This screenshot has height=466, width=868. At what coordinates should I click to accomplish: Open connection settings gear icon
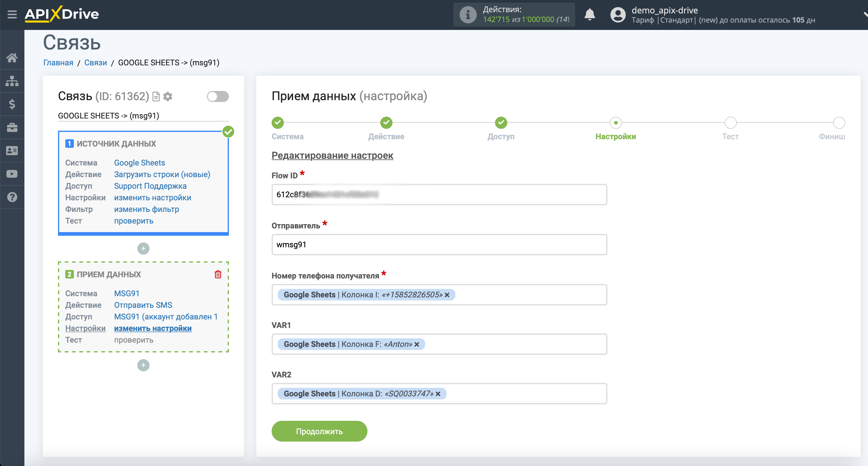168,97
